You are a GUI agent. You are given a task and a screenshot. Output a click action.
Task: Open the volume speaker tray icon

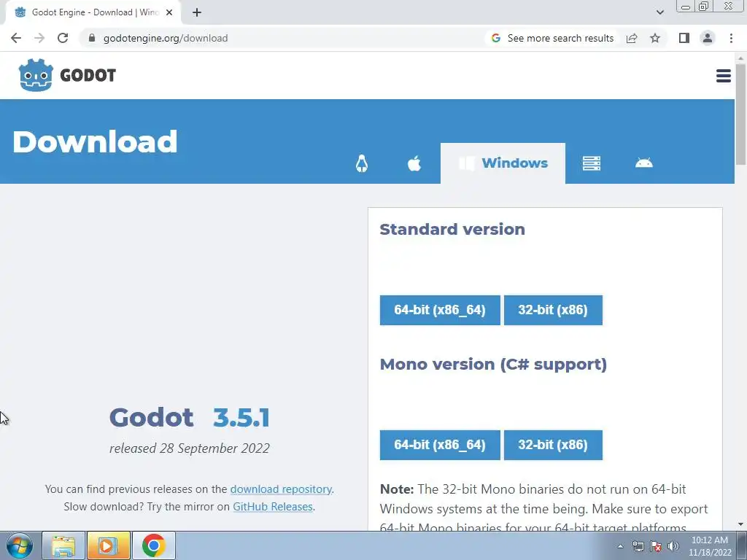(673, 546)
